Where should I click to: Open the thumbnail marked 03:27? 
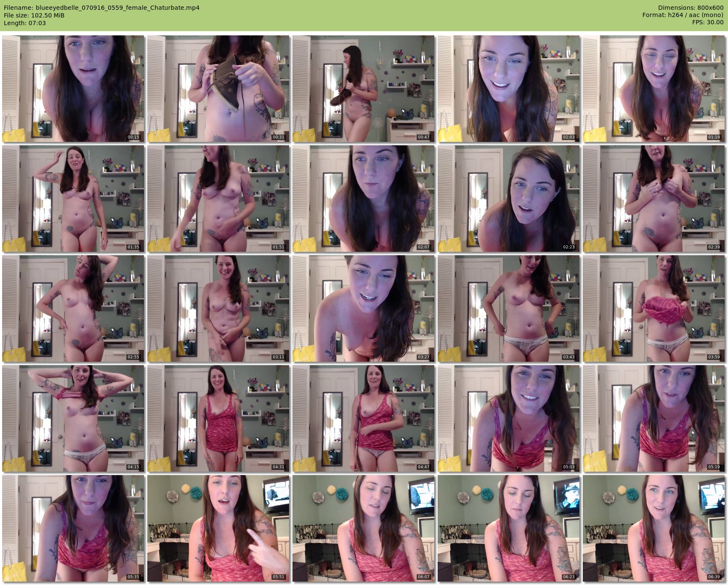click(364, 308)
